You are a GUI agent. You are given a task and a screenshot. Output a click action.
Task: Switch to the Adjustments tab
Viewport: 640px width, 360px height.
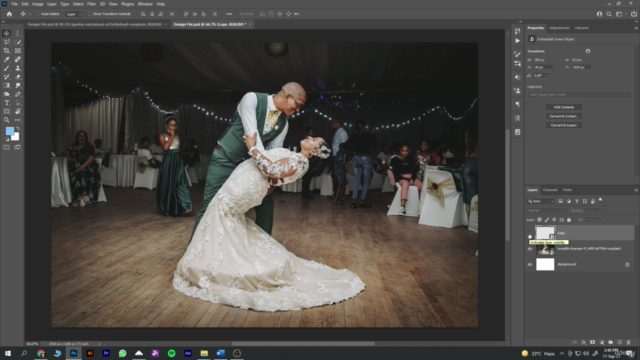559,28
